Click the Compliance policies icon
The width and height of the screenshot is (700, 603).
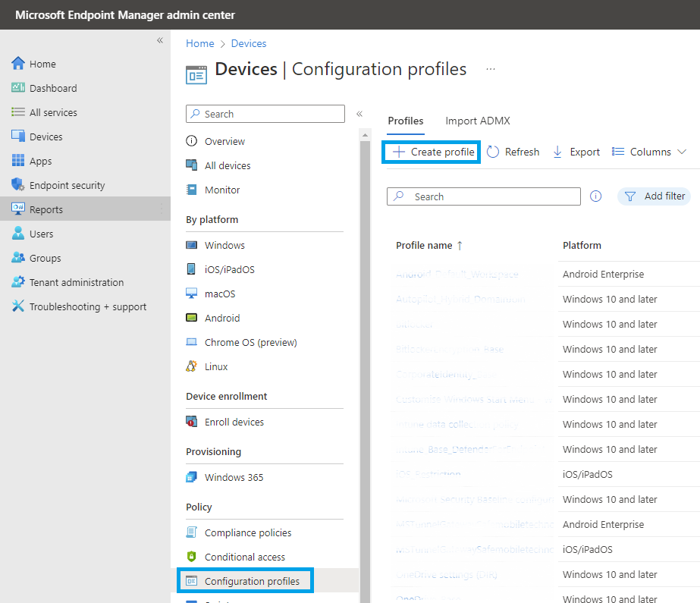(x=192, y=532)
